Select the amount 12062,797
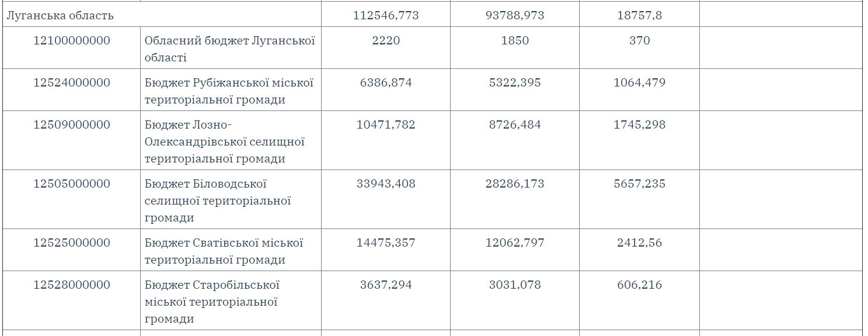Viewport: 868px width, 336px height. [x=515, y=243]
